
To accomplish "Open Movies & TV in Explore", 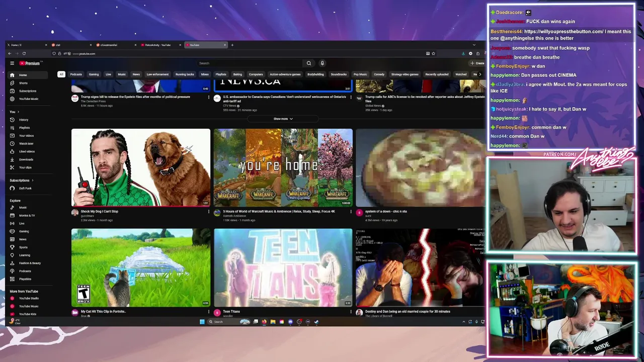I will pos(27,216).
